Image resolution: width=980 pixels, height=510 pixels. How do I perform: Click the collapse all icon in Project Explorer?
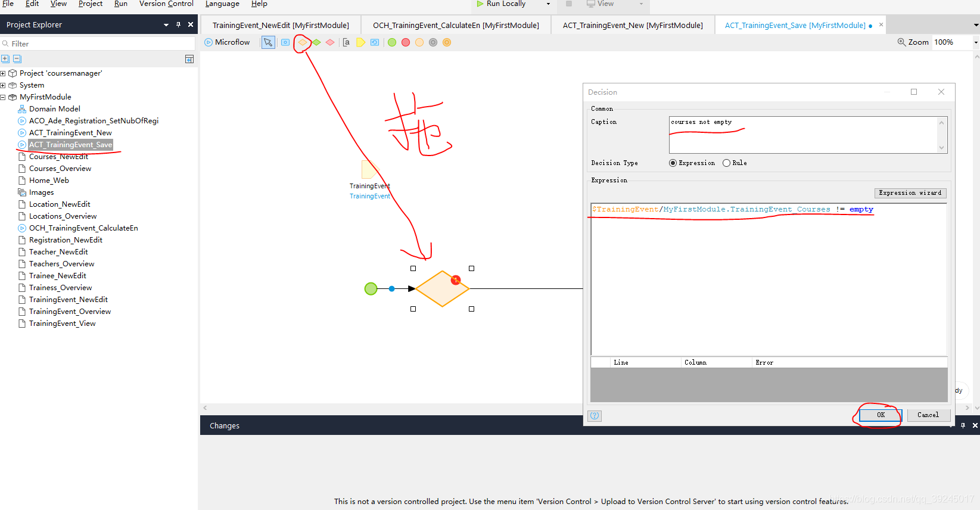click(17, 59)
